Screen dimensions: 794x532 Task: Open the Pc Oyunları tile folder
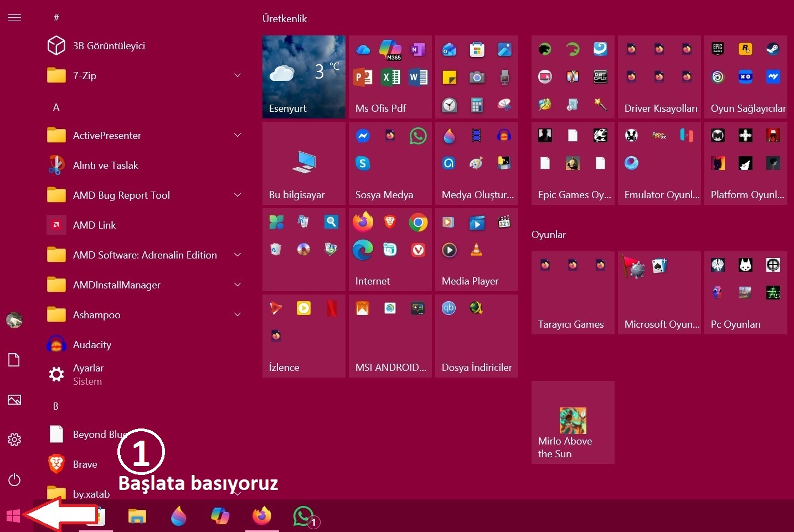[746, 293]
